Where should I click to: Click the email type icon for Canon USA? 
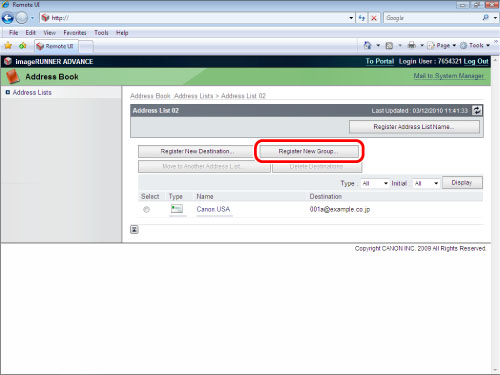(x=177, y=209)
